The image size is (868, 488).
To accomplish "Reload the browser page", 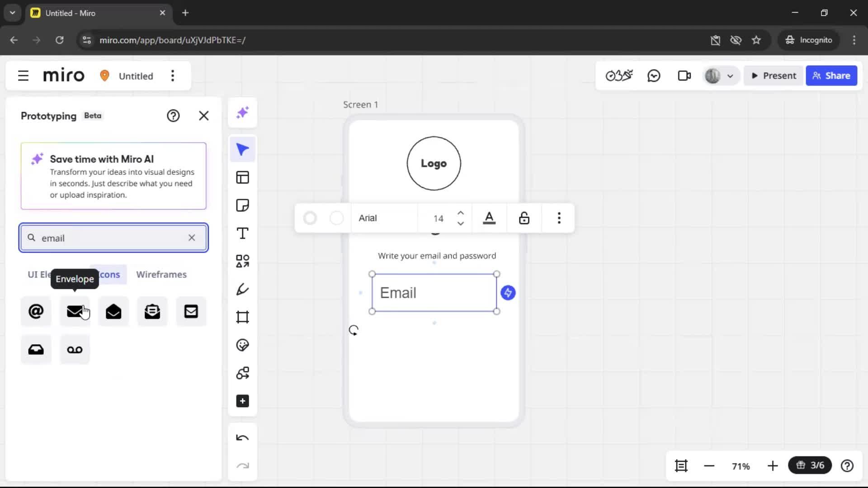I will pyautogui.click(x=59, y=40).
